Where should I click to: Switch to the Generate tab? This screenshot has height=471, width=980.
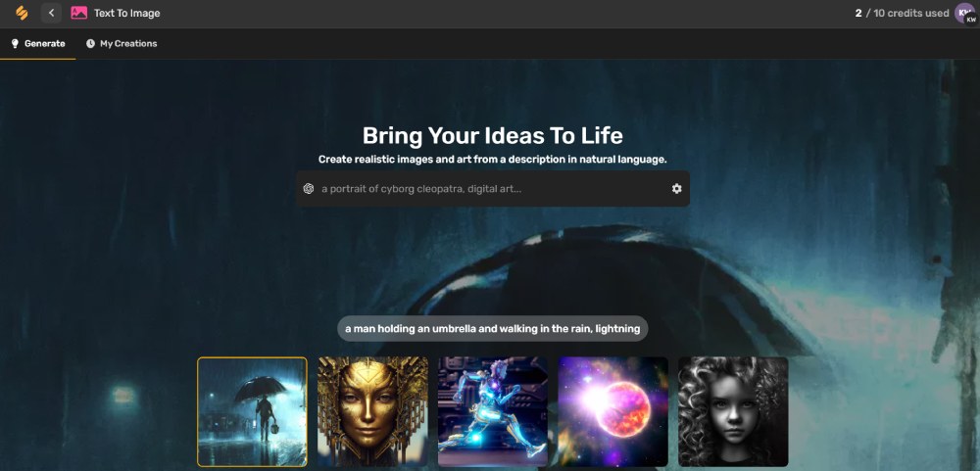38,44
